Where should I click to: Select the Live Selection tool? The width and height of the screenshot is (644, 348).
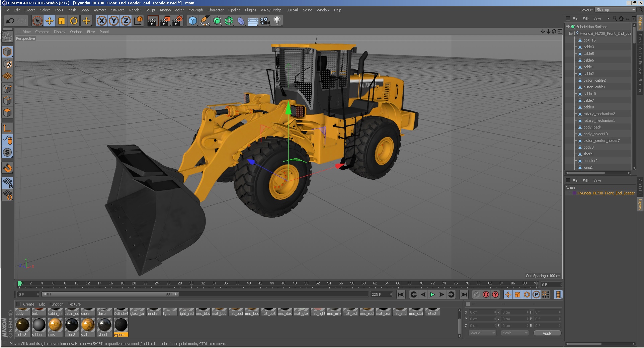click(x=37, y=21)
